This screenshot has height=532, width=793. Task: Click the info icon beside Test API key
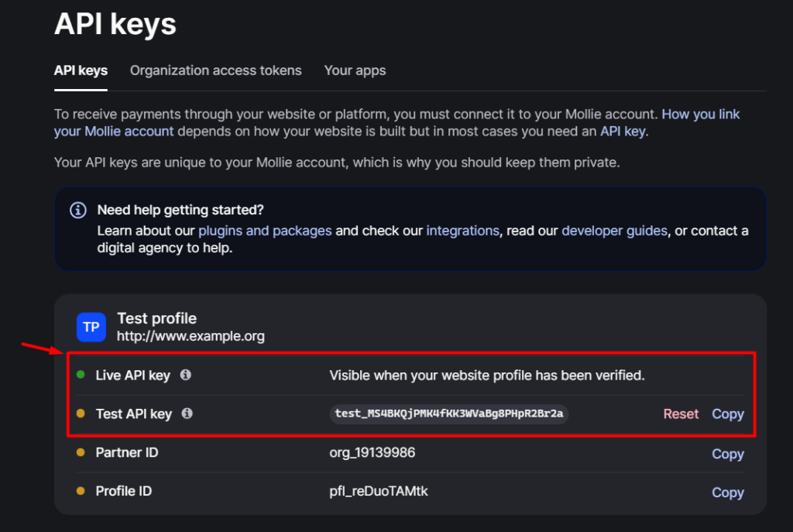[187, 414]
